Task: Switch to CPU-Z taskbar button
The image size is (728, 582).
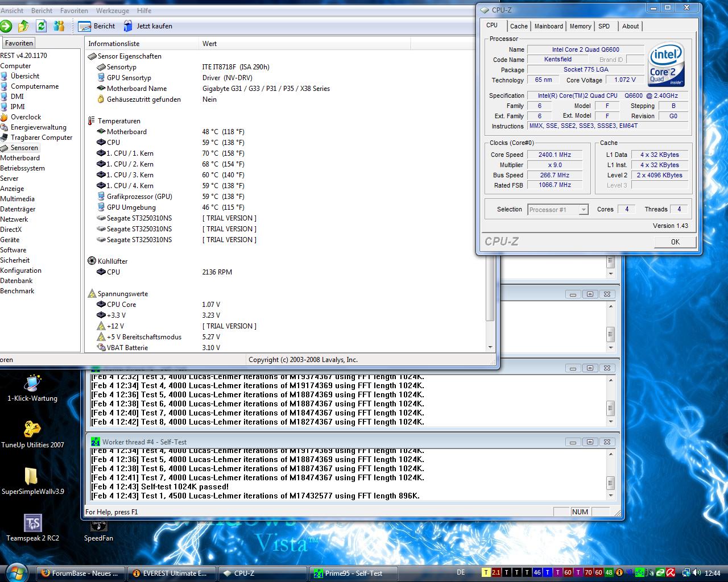Action: 262,573
